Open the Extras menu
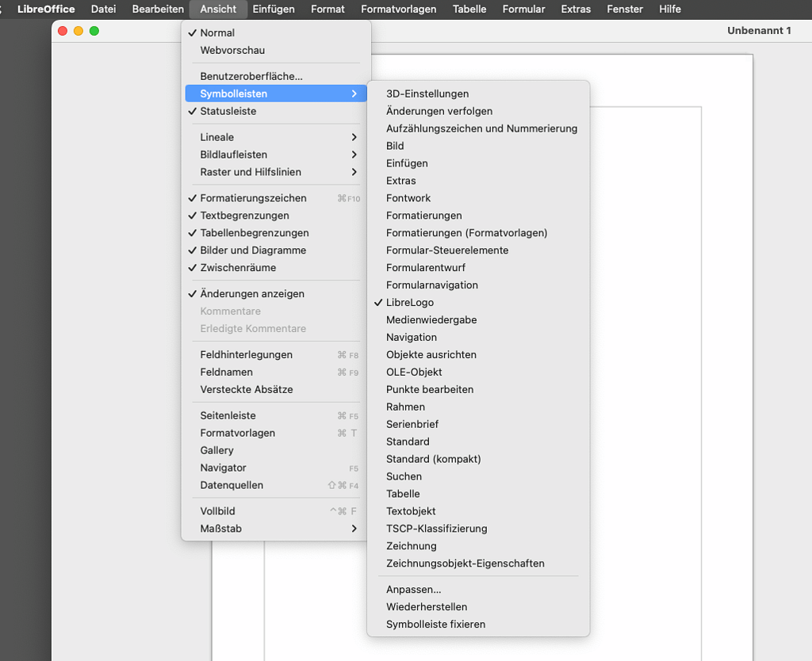Screen dimensions: 812x661 tap(575, 9)
